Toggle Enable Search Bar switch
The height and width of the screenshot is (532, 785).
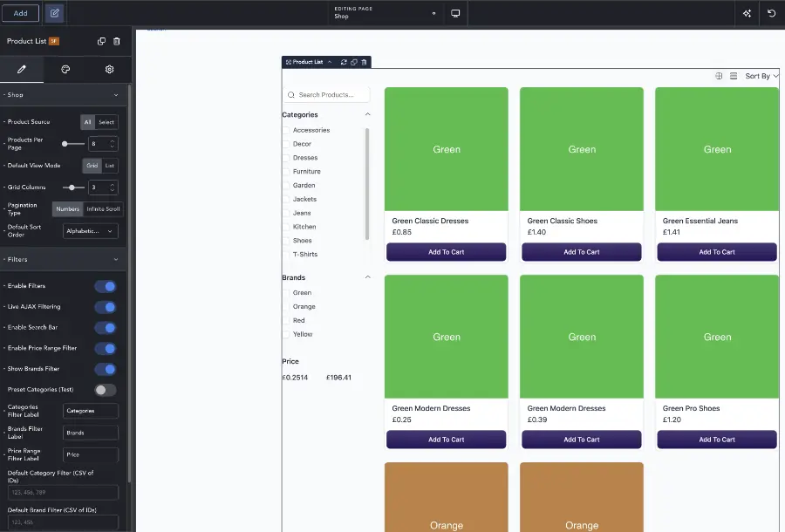(106, 328)
